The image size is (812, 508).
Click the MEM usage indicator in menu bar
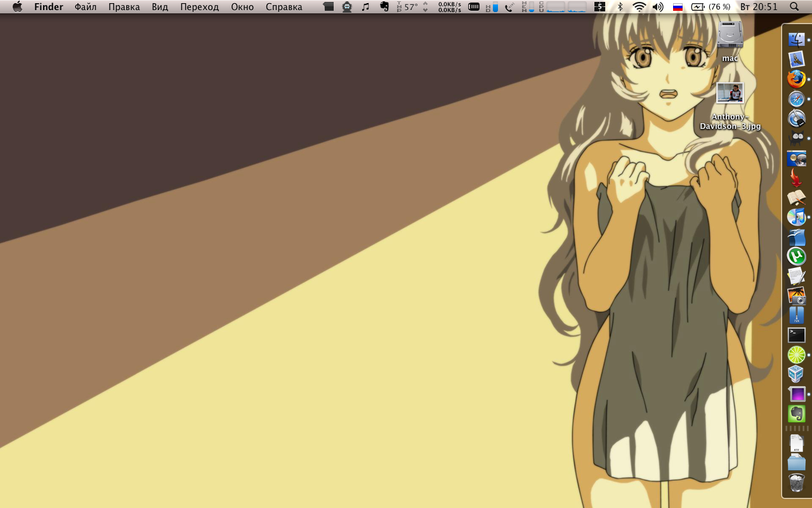pos(528,7)
